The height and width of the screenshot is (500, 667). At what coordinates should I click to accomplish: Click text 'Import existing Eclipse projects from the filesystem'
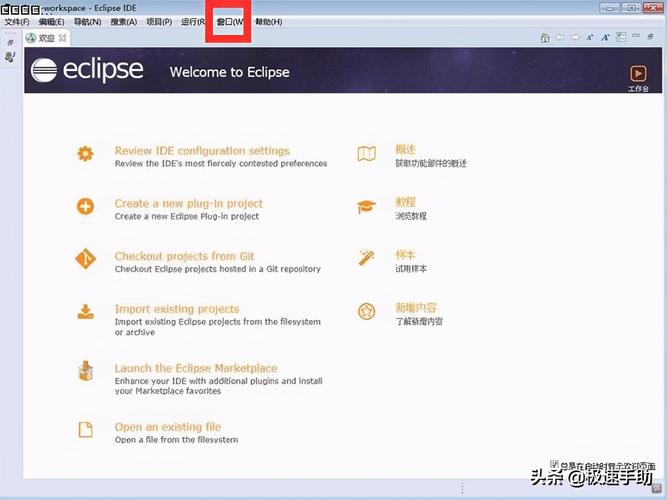(x=217, y=322)
